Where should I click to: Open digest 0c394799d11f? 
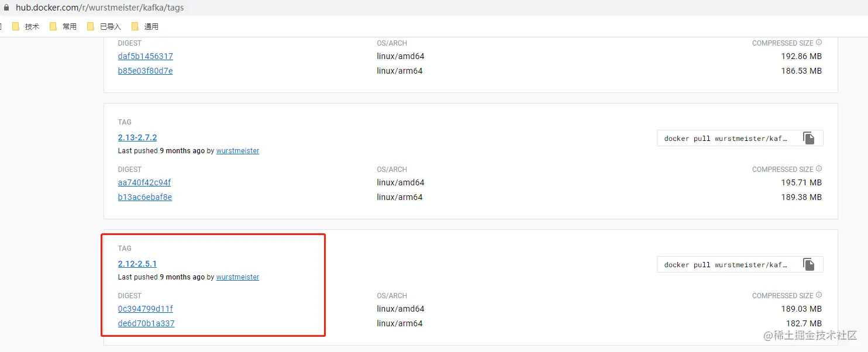pos(145,309)
